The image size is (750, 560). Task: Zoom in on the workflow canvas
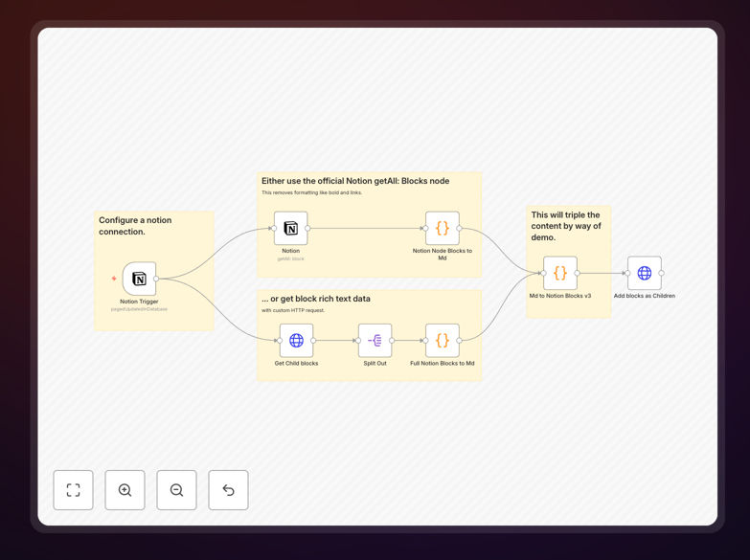click(x=125, y=490)
